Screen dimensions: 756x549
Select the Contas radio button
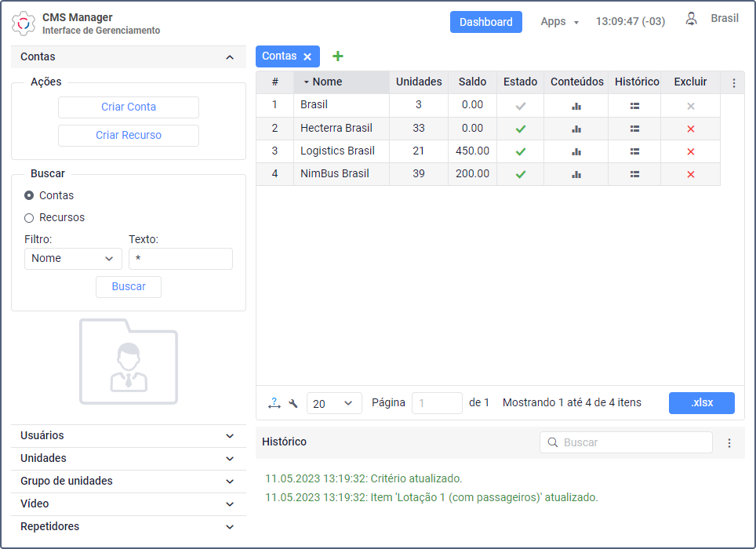[x=29, y=195]
